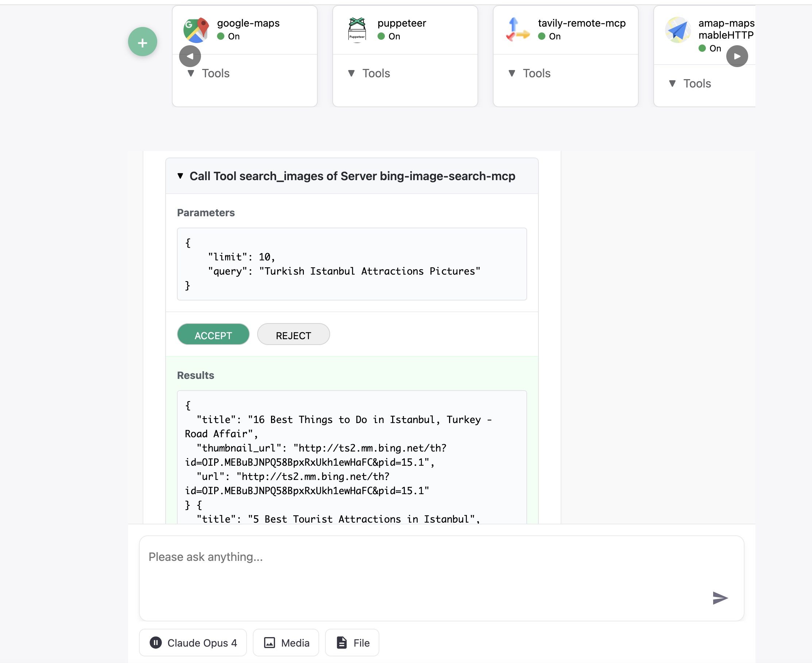Open the Claude Opus 4 model selector
The height and width of the screenshot is (663, 812).
click(193, 643)
